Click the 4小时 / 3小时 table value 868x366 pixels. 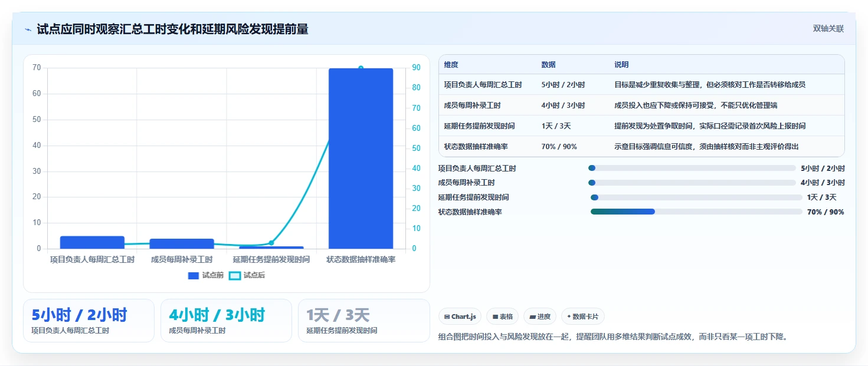tap(563, 105)
